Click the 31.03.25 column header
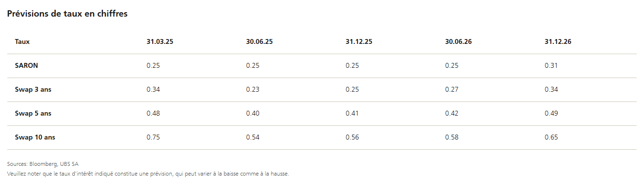Viewport: 644px width, 180px height. pos(160,42)
